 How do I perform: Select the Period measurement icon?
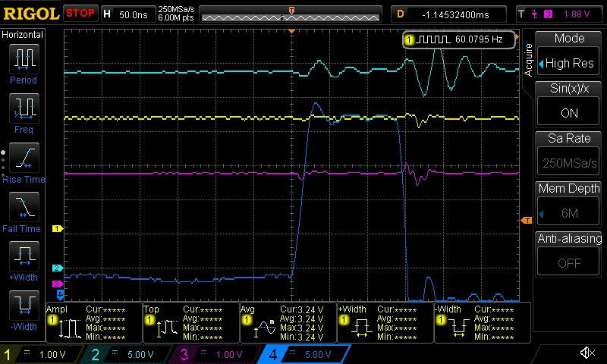(x=24, y=59)
